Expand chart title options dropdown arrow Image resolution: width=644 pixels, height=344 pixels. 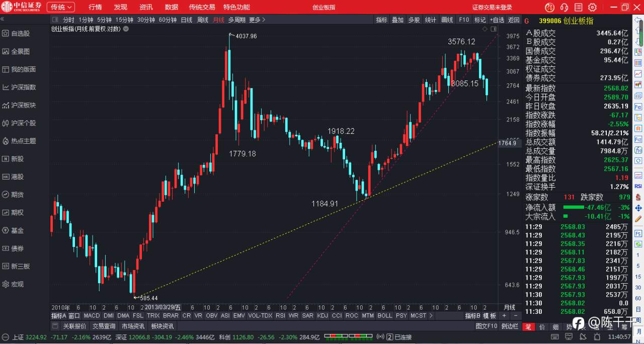point(126,29)
